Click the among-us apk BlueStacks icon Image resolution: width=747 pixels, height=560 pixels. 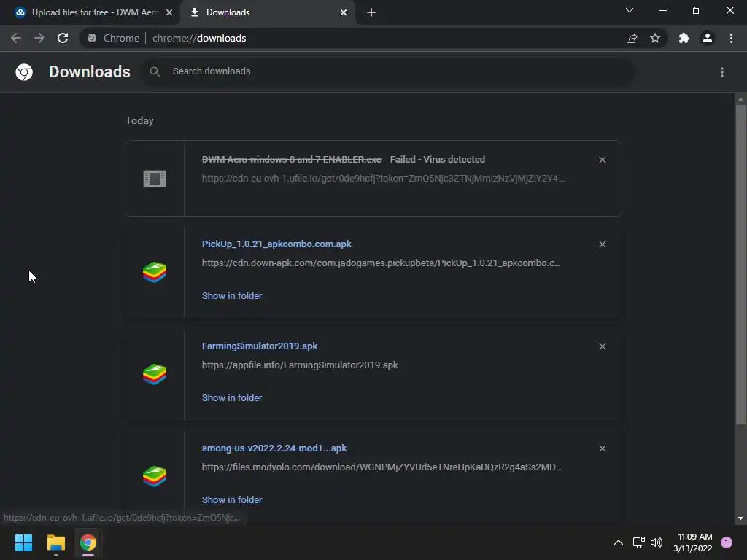155,476
